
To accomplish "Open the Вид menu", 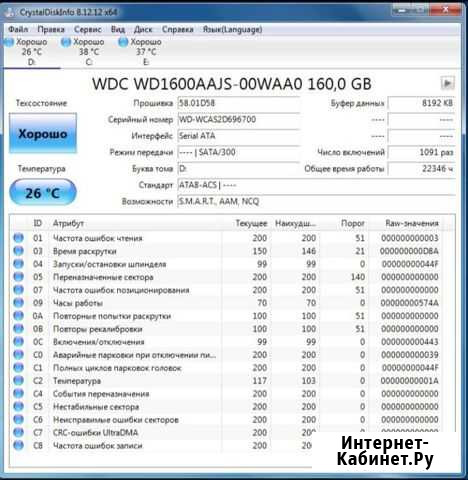I will pos(118,29).
